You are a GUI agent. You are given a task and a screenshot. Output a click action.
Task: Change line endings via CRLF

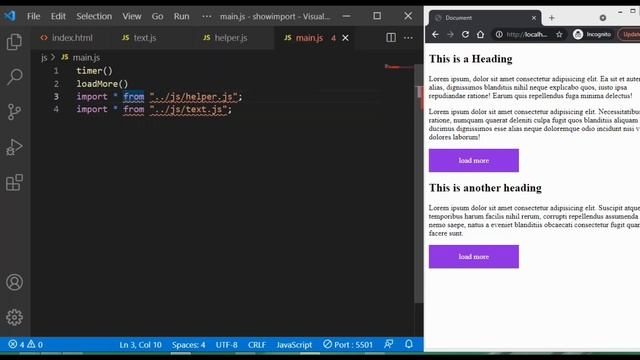click(257, 344)
